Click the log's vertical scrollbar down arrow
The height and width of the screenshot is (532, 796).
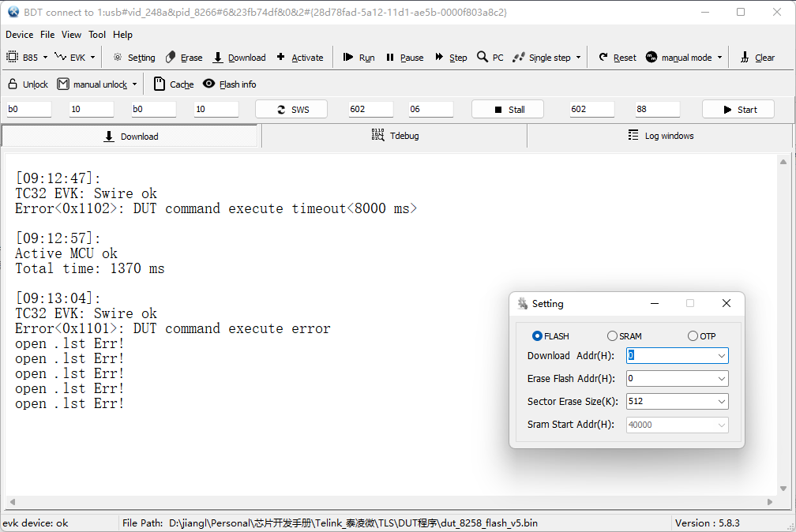point(783,489)
